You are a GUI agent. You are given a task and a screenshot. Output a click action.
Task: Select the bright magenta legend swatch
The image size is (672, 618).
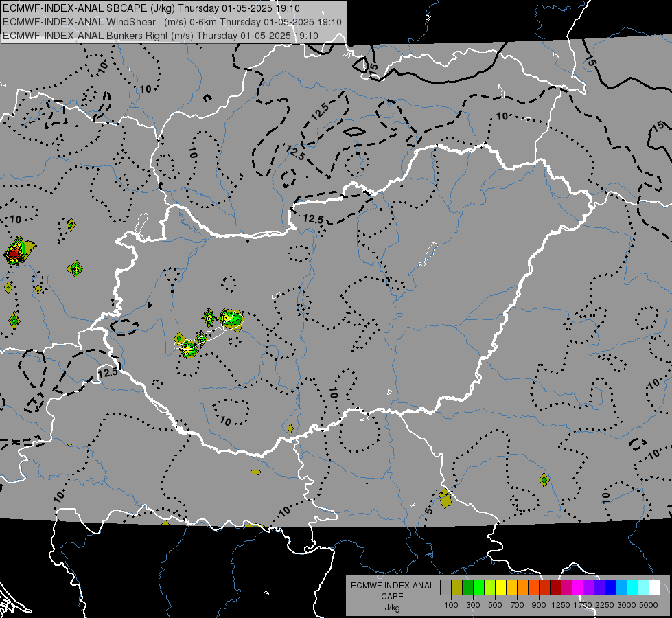[x=578, y=587]
